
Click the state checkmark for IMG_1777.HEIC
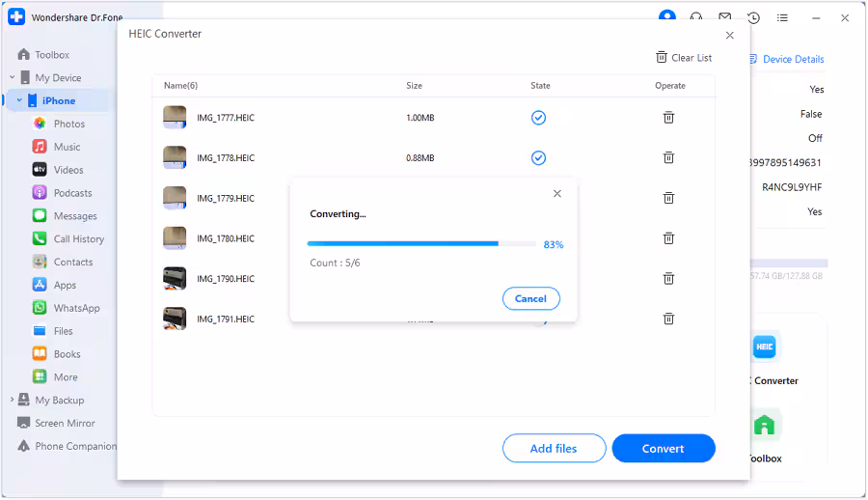539,118
